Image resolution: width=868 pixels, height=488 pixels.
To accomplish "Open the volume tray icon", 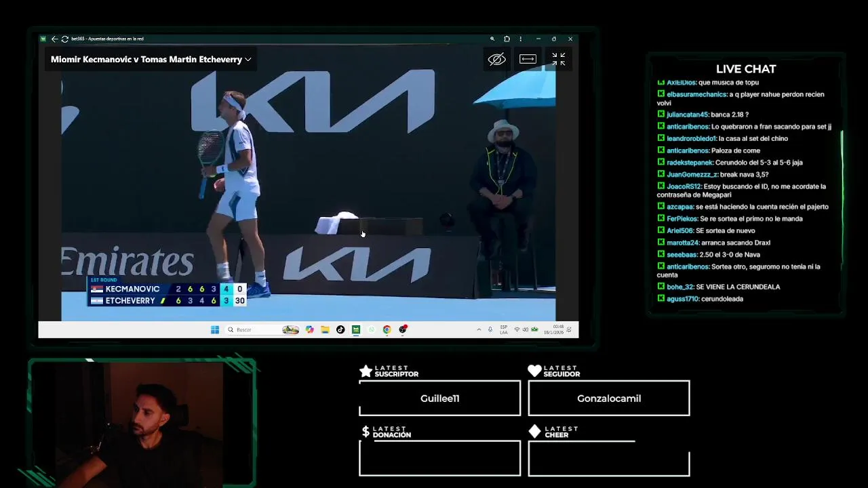I will tap(526, 329).
